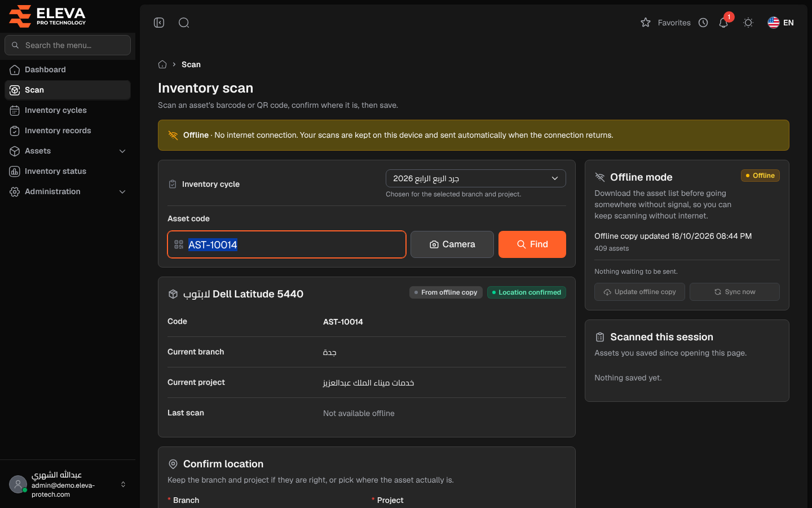Click 'Nothing saved yet.' message
Image resolution: width=812 pixels, height=508 pixels.
click(628, 378)
